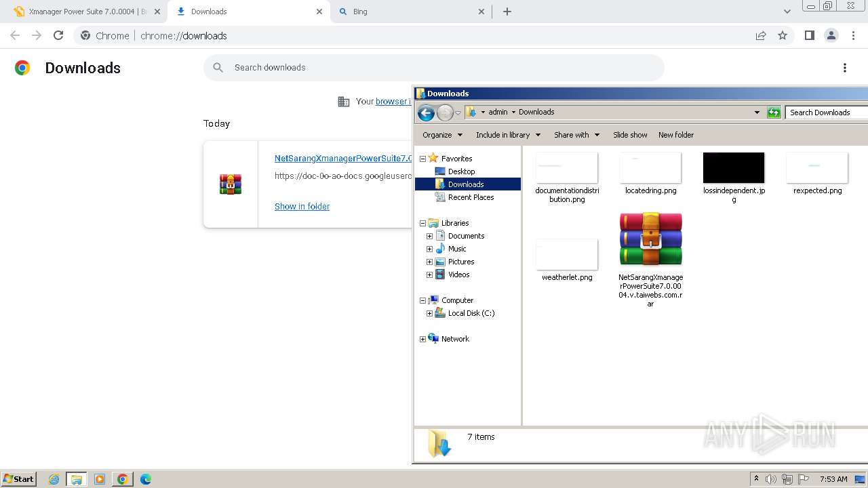Expand the Music library node
Image resolution: width=868 pixels, height=488 pixels.
click(429, 249)
